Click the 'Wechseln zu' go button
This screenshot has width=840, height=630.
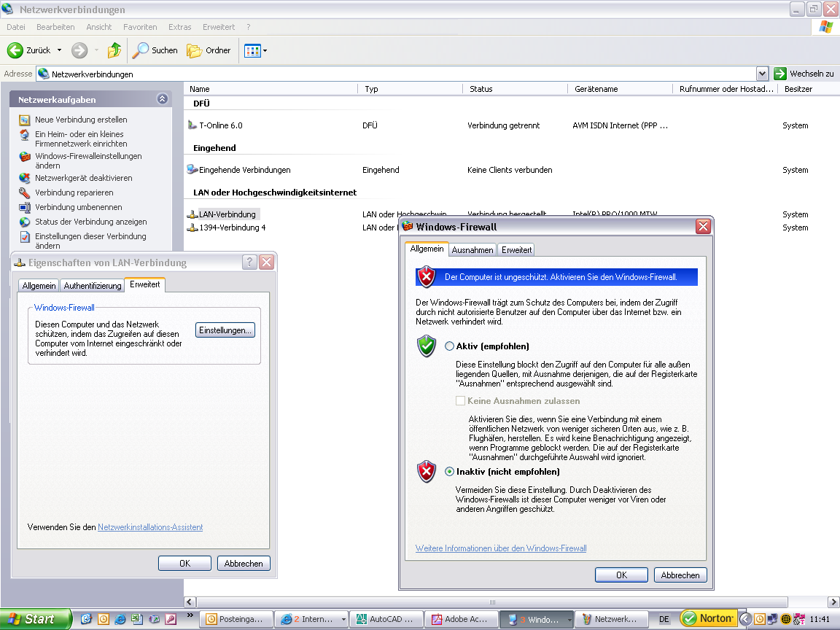[804, 74]
